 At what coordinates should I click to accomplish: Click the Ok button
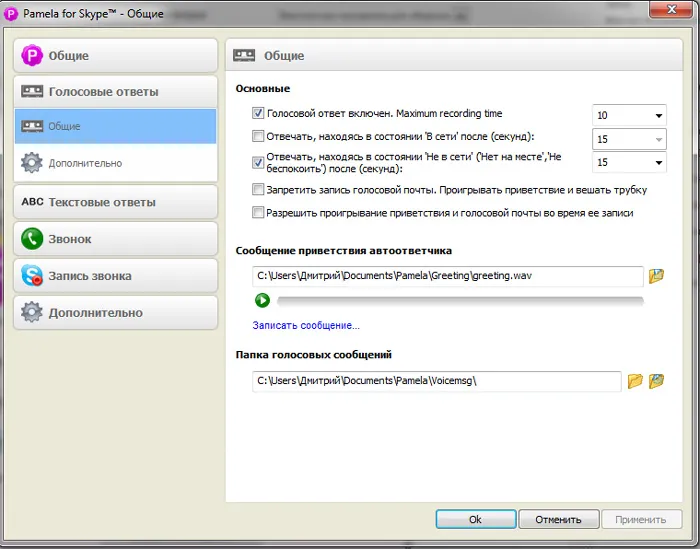476,519
